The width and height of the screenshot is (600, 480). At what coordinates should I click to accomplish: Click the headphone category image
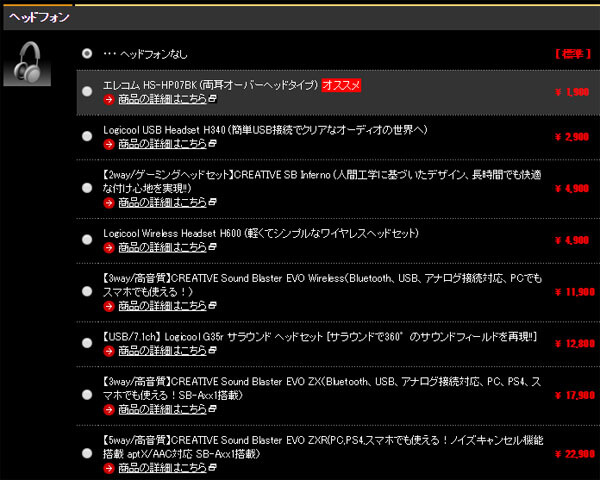click(x=27, y=63)
